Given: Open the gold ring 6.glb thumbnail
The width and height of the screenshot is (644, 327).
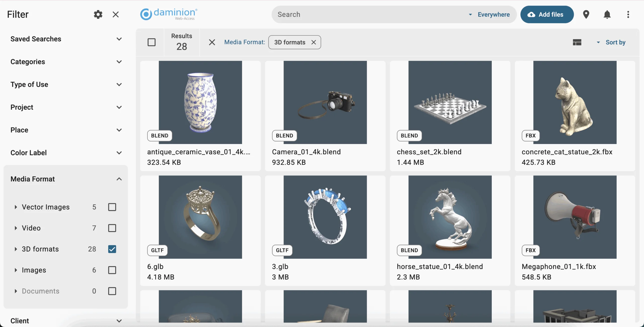Looking at the screenshot, I should click(x=200, y=217).
